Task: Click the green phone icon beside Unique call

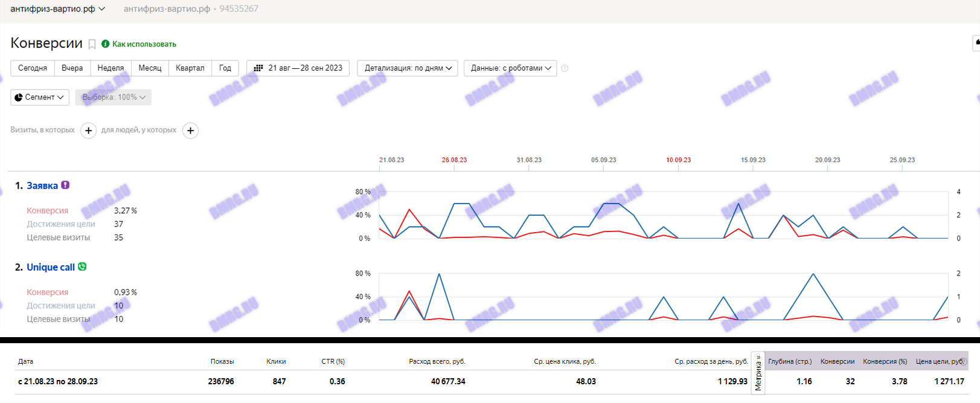Action: (x=82, y=266)
